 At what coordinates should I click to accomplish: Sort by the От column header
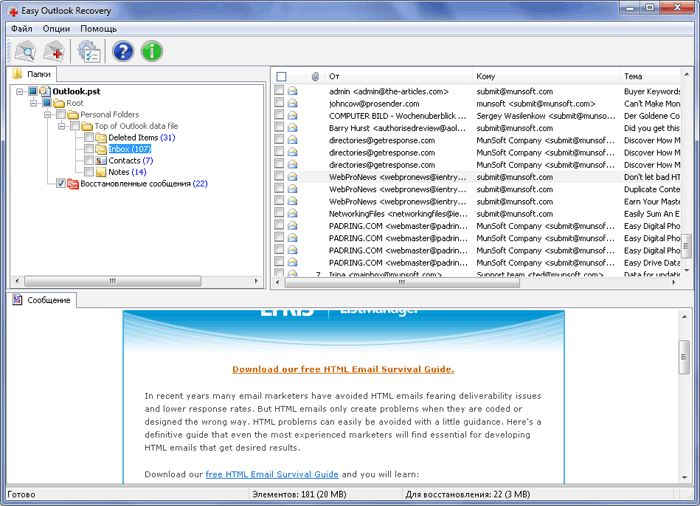pos(399,76)
